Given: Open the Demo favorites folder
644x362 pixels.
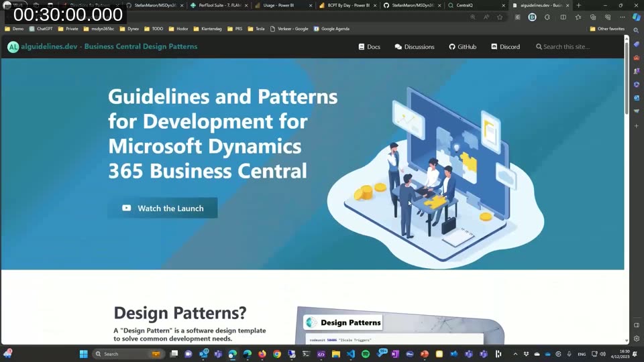Looking at the screenshot, I should tap(14, 29).
